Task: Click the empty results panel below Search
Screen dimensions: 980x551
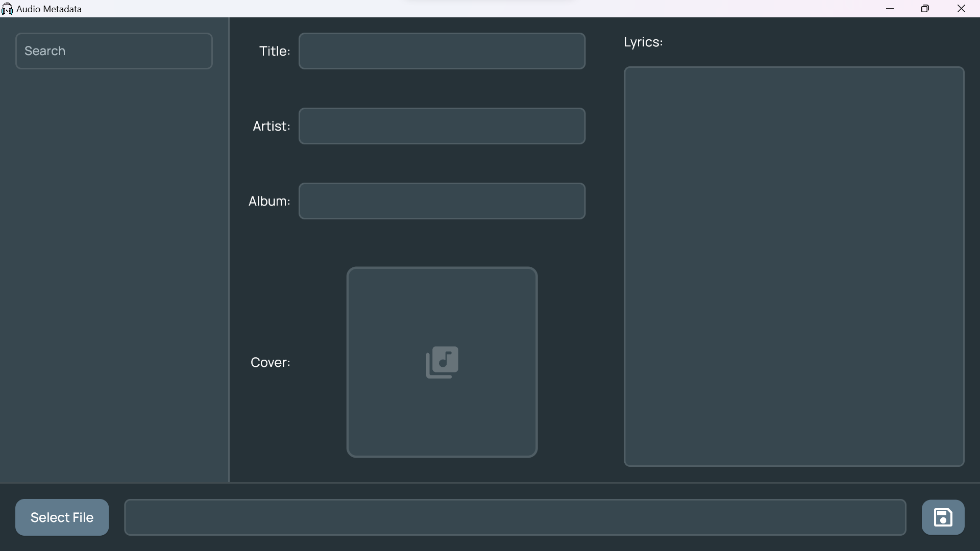Action: pyautogui.click(x=114, y=275)
